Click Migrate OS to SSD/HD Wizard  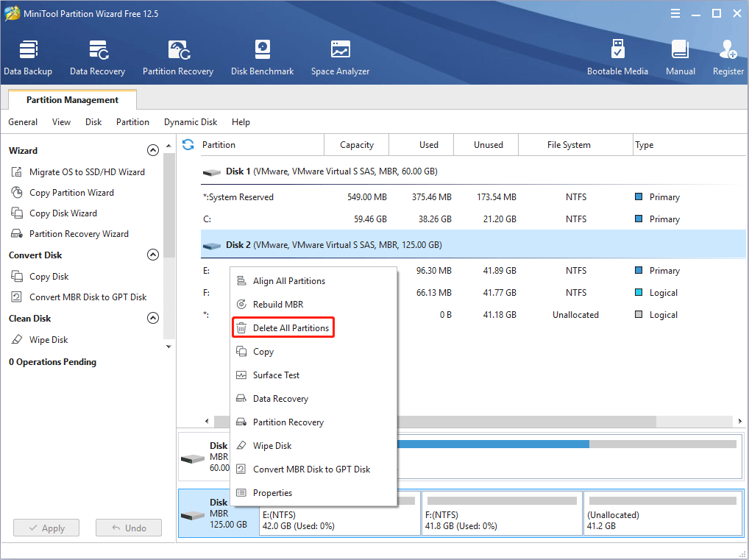tap(87, 172)
